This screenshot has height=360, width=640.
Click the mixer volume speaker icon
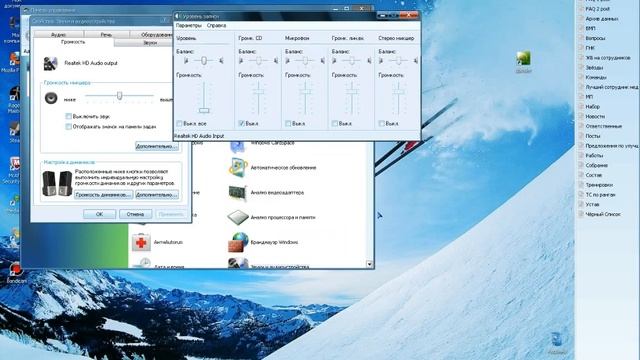[51, 98]
